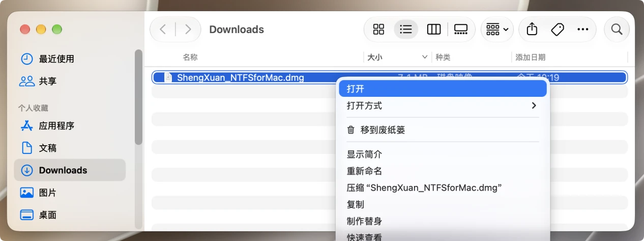This screenshot has height=241, width=644.
Task: Minimize the window with yellow button
Action: (41, 30)
